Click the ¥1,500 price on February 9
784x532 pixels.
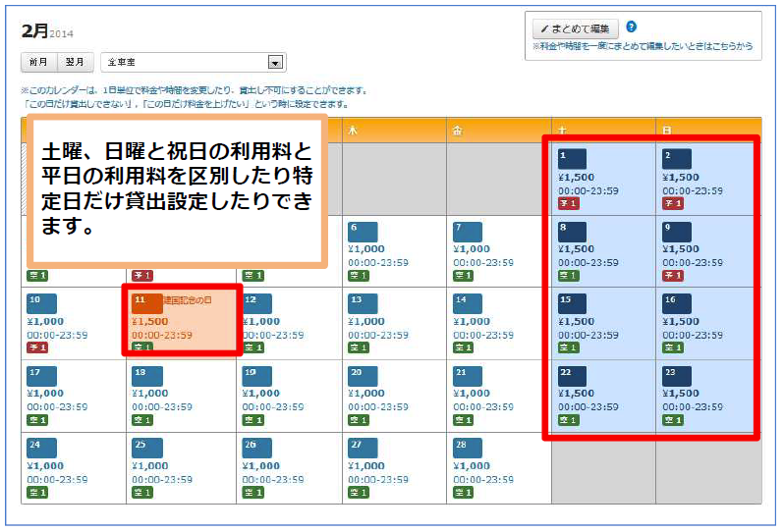tap(681, 249)
